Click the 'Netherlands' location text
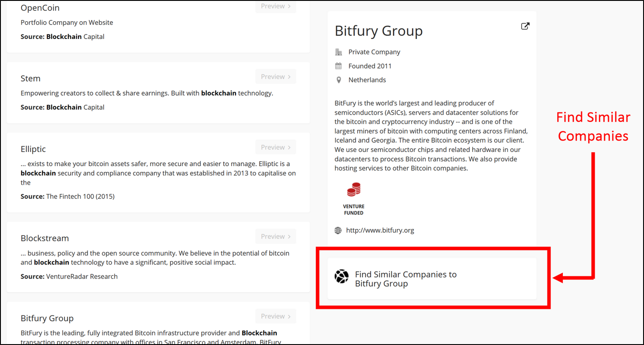This screenshot has height=345, width=644. click(367, 80)
